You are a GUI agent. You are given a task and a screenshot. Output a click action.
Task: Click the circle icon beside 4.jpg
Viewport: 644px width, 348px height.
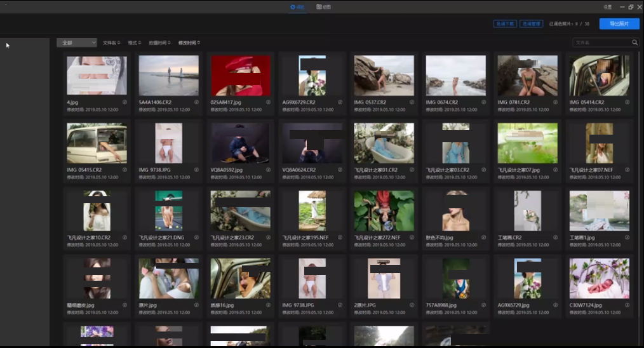pyautogui.click(x=124, y=102)
